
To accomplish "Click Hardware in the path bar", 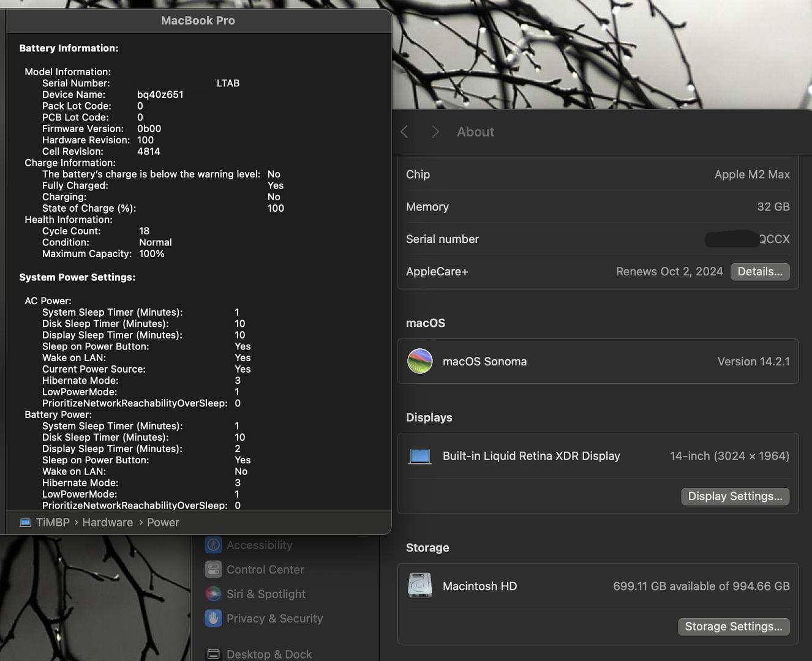I will pos(107,522).
